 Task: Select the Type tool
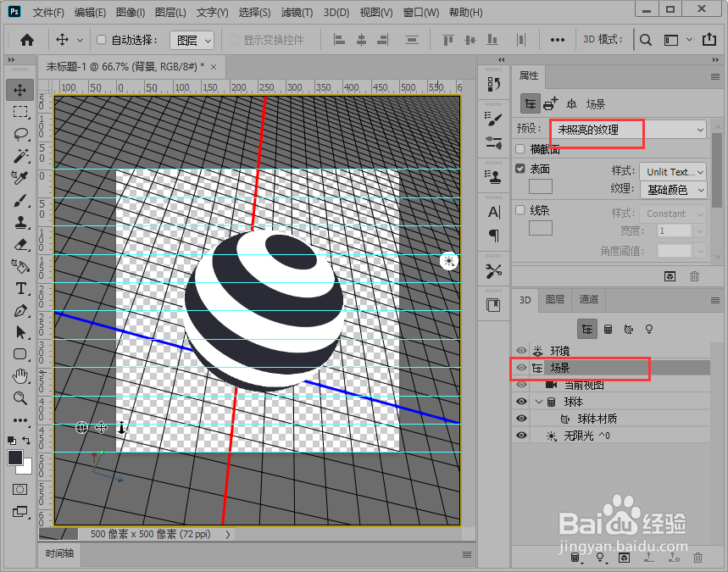(20, 288)
